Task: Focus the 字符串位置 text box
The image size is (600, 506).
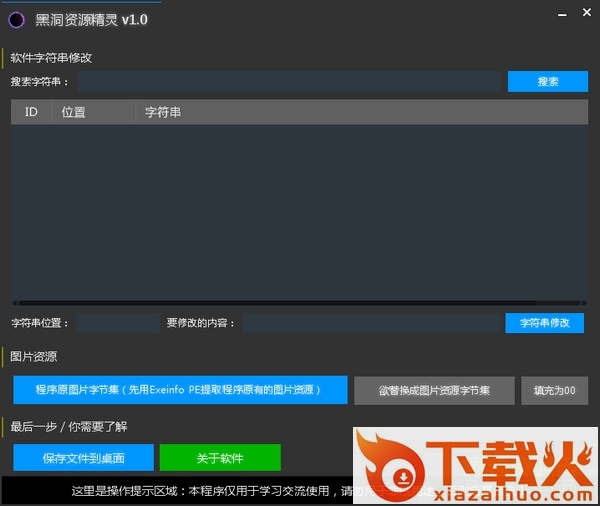Action: click(117, 323)
